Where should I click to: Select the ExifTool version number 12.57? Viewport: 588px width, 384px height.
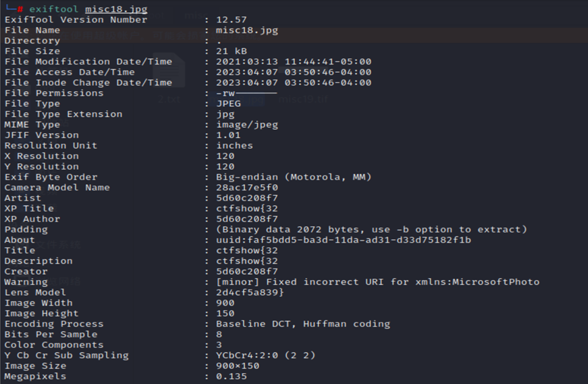231,20
